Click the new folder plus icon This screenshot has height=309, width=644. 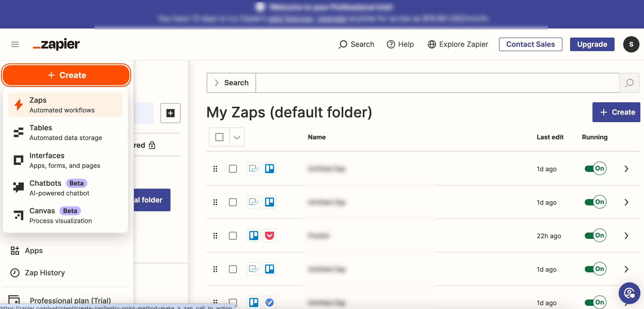click(x=170, y=113)
